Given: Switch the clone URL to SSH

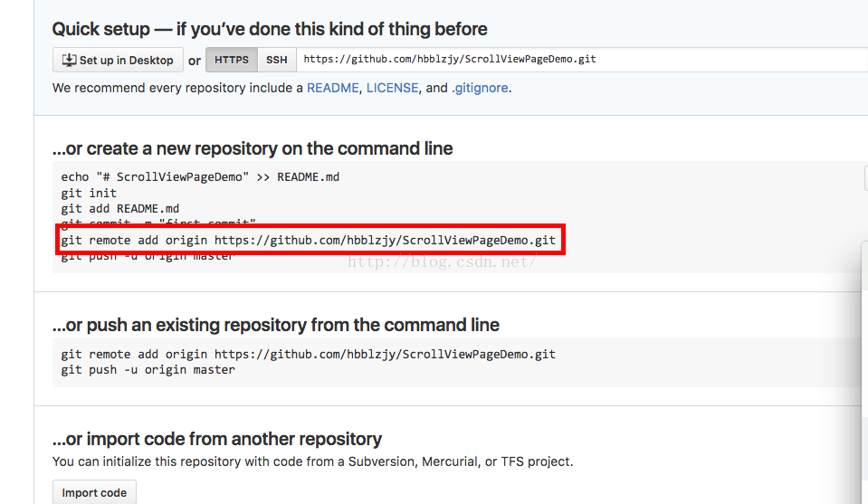Looking at the screenshot, I should click(277, 60).
